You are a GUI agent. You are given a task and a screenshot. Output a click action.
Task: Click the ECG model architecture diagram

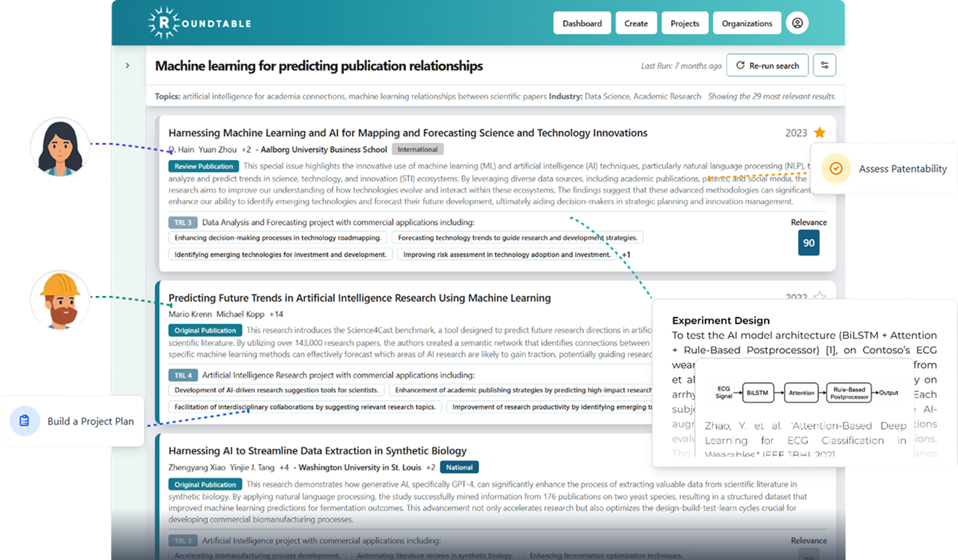click(x=804, y=392)
